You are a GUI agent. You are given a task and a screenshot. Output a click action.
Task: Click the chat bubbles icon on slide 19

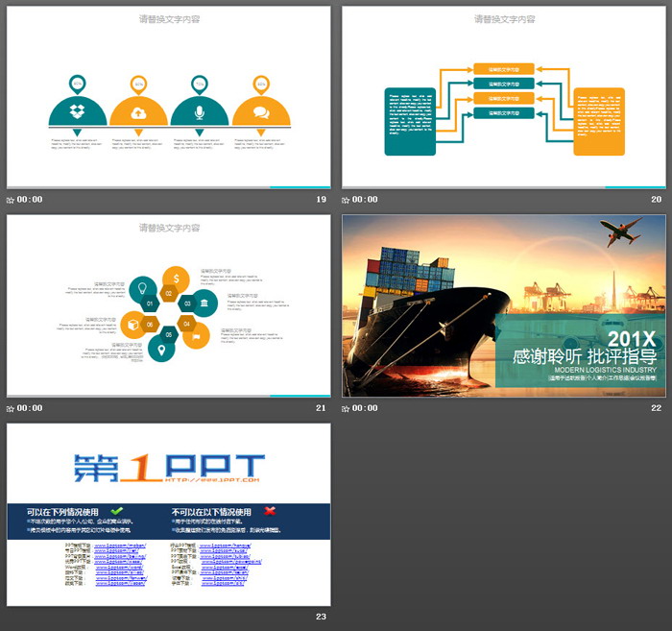(x=260, y=112)
